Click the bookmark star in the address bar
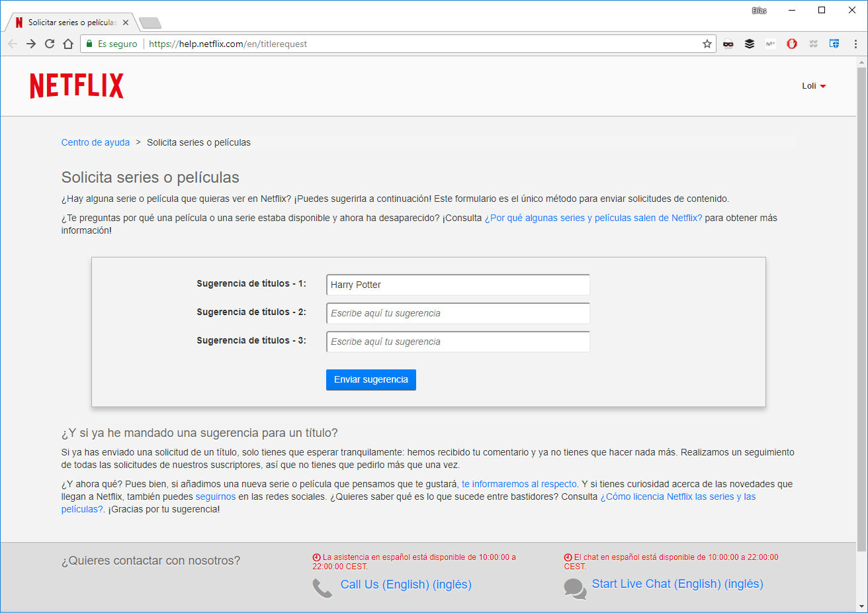 tap(707, 44)
